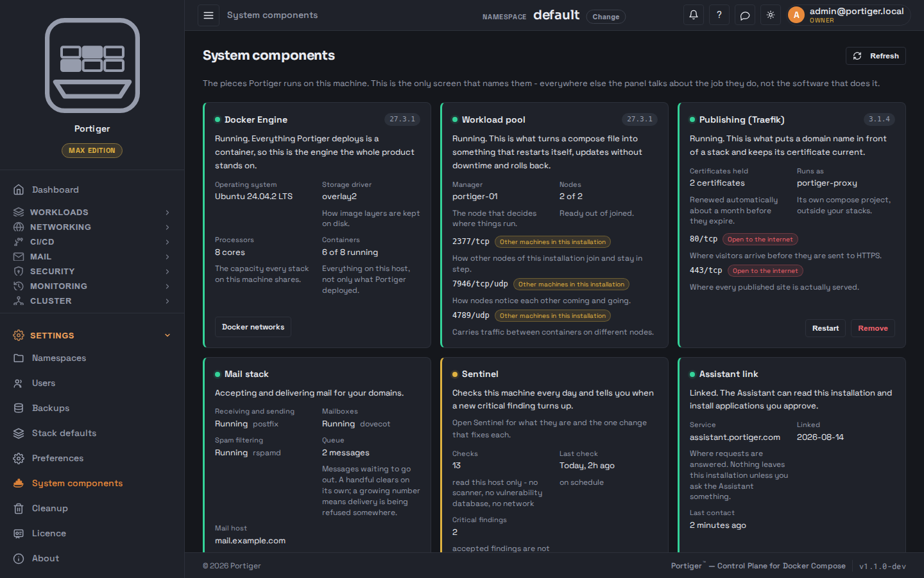Remove the Publishing (Traefik) component
Screen dimensions: 924x578
pyautogui.click(x=873, y=328)
